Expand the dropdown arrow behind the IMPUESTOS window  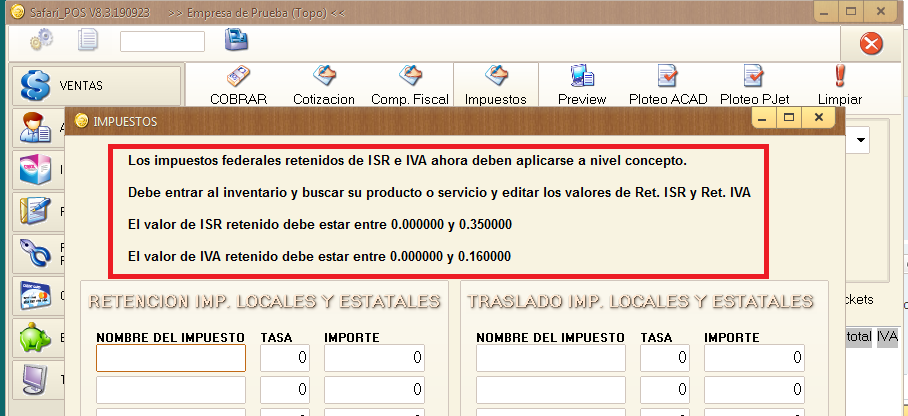click(x=861, y=140)
